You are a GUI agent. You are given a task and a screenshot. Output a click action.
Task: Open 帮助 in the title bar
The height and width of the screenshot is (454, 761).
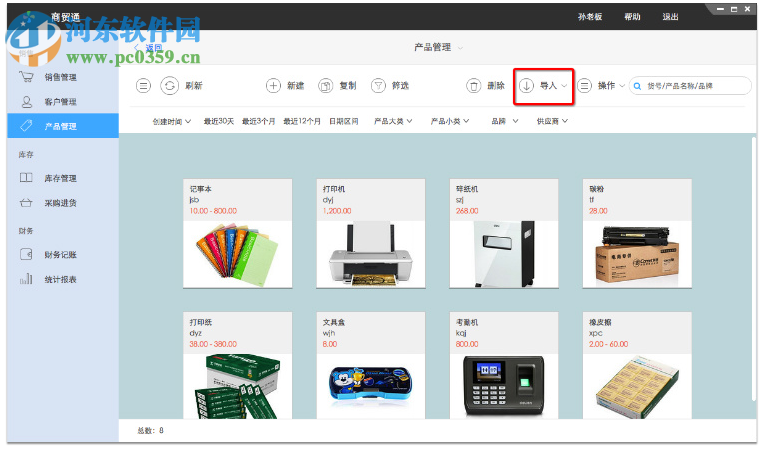pos(632,17)
